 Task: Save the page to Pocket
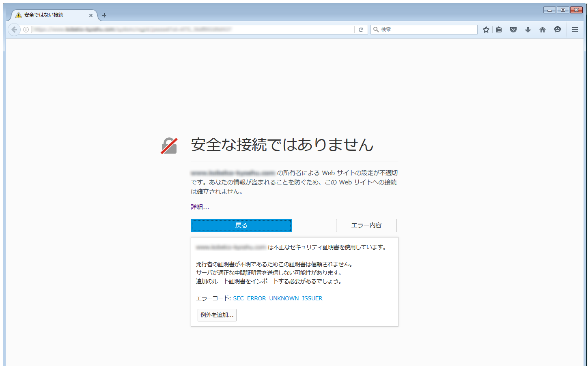[x=513, y=30]
